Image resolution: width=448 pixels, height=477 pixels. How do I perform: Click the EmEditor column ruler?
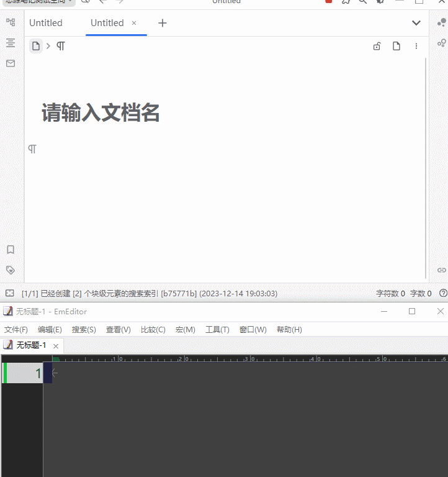point(250,358)
